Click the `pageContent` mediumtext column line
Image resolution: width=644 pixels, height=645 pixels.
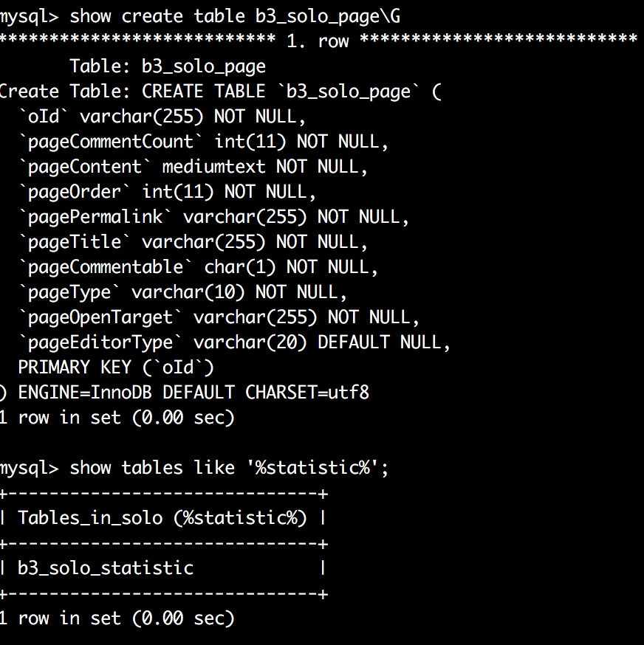[x=193, y=167]
